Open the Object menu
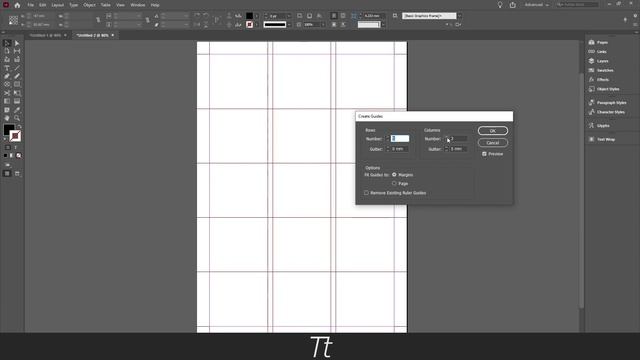640x360 pixels. (89, 5)
